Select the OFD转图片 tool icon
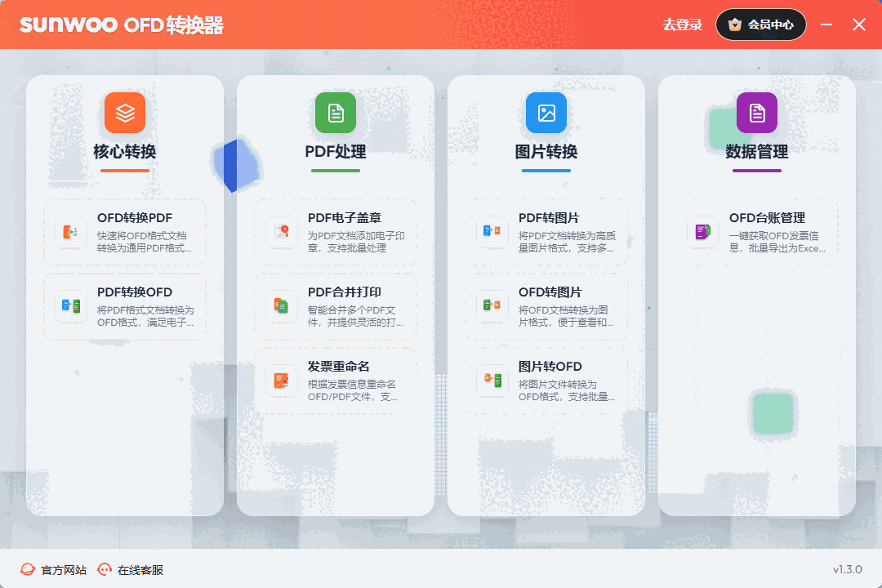882x588 pixels. coord(492,307)
